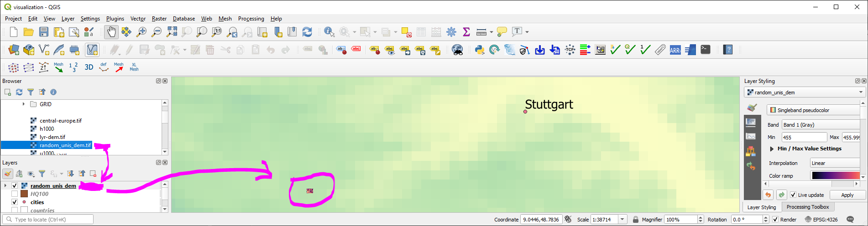Viewport: 868px width, 226px height.
Task: Open the Band 1 (Gray) dropdown
Action: [821, 125]
